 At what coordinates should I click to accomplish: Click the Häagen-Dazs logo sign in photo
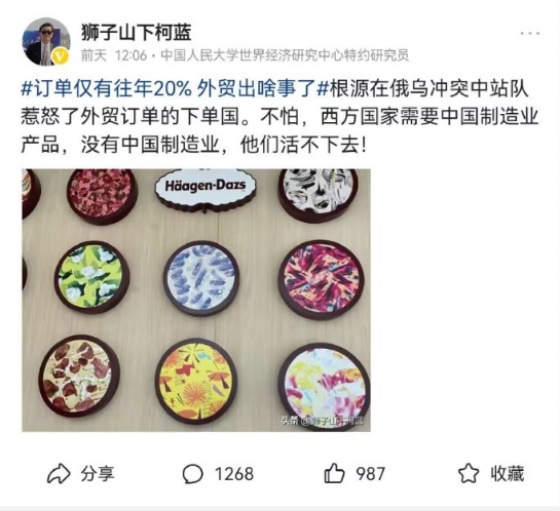[205, 187]
